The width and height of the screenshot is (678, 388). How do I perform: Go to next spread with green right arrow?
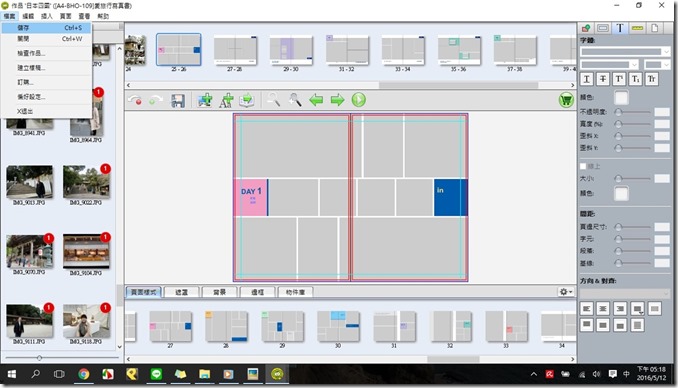pos(337,100)
